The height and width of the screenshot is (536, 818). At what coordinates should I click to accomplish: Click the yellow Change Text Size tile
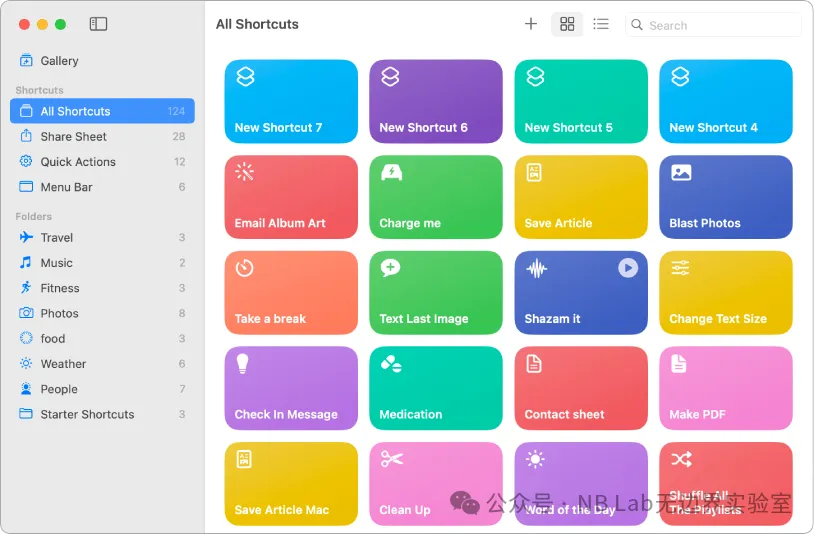pyautogui.click(x=725, y=292)
